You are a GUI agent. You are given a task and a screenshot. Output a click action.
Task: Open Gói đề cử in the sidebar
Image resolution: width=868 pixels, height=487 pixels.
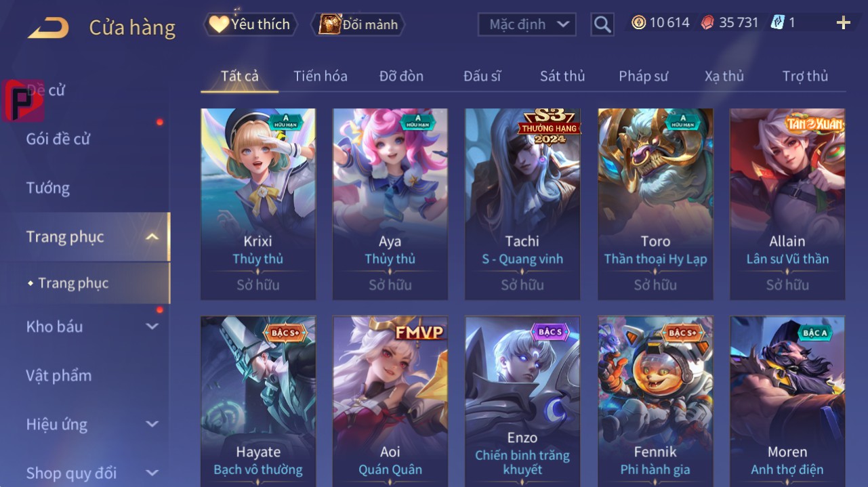tap(58, 139)
